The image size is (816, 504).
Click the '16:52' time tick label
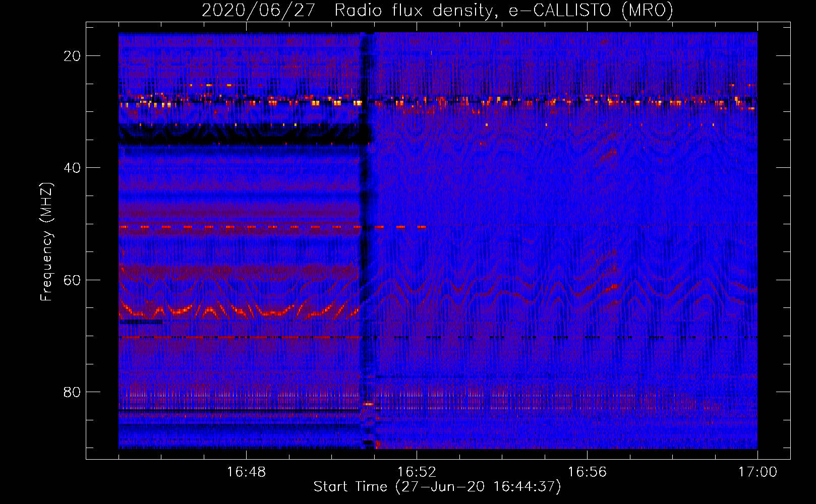tap(417, 472)
